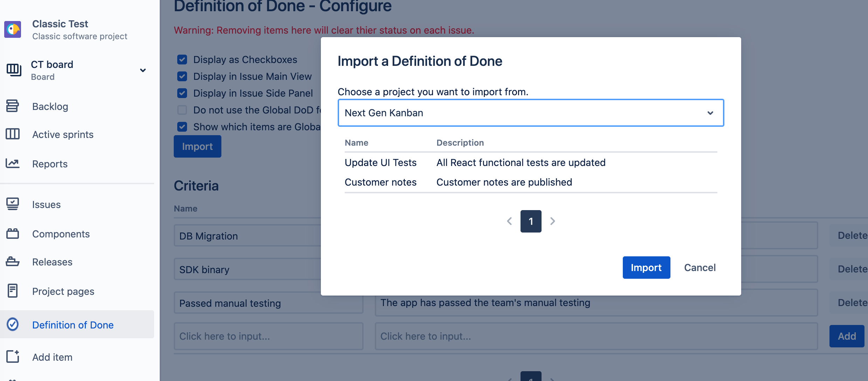Screen dimensions: 868x381
Task: Open the Reports chart icon
Action: pos(13,163)
